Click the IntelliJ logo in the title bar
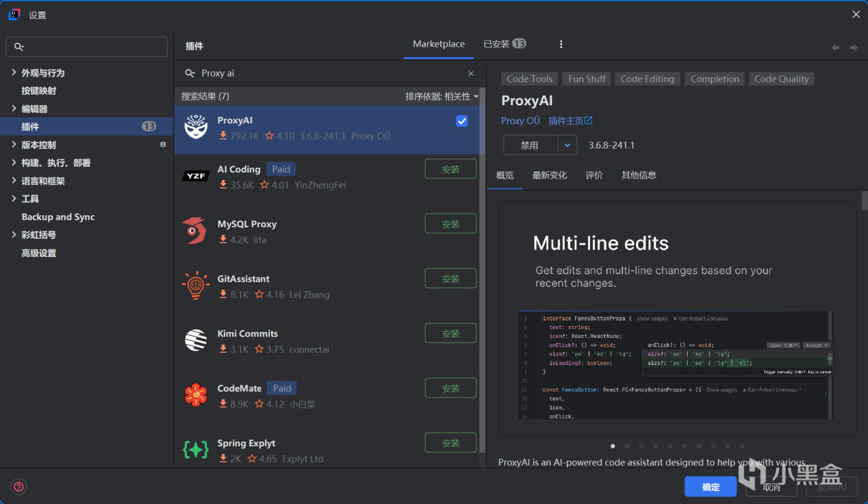This screenshot has width=868, height=504. click(14, 14)
